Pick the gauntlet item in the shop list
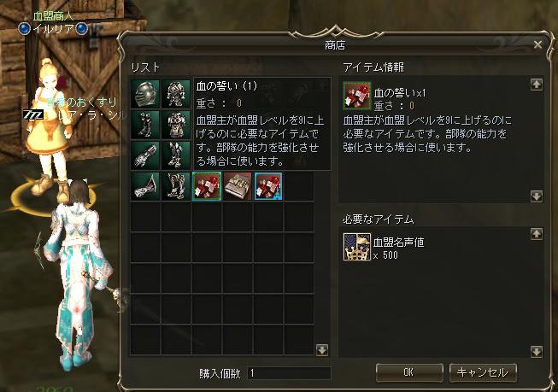Viewport: 558px width, 392px height. [x=144, y=155]
